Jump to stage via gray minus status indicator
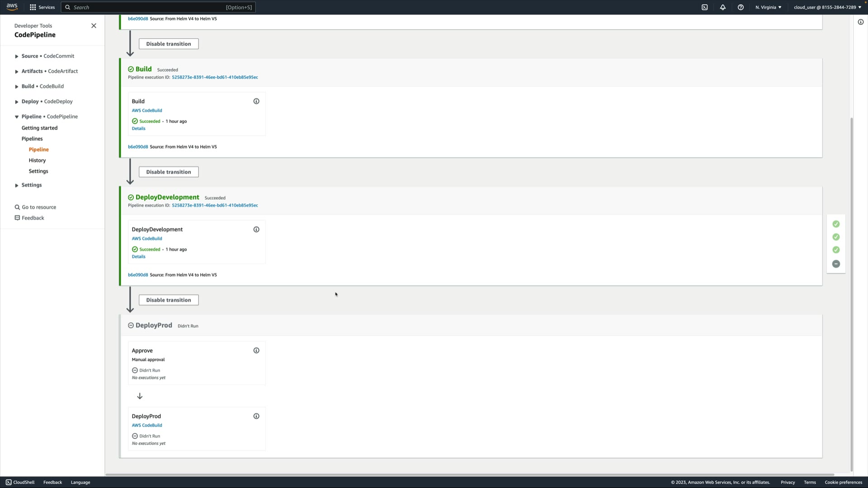Viewport: 868px width, 488px height. [836, 264]
